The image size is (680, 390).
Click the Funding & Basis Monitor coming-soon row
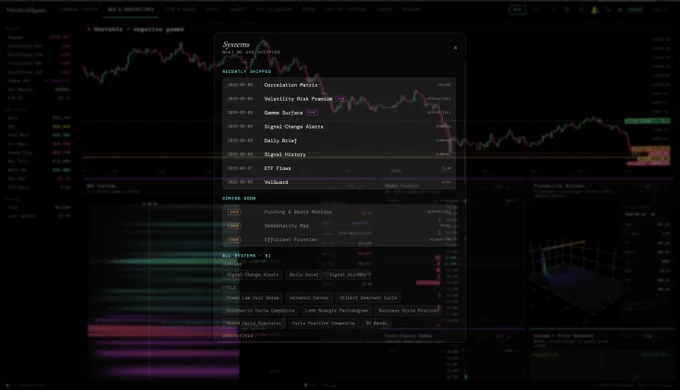click(x=339, y=212)
